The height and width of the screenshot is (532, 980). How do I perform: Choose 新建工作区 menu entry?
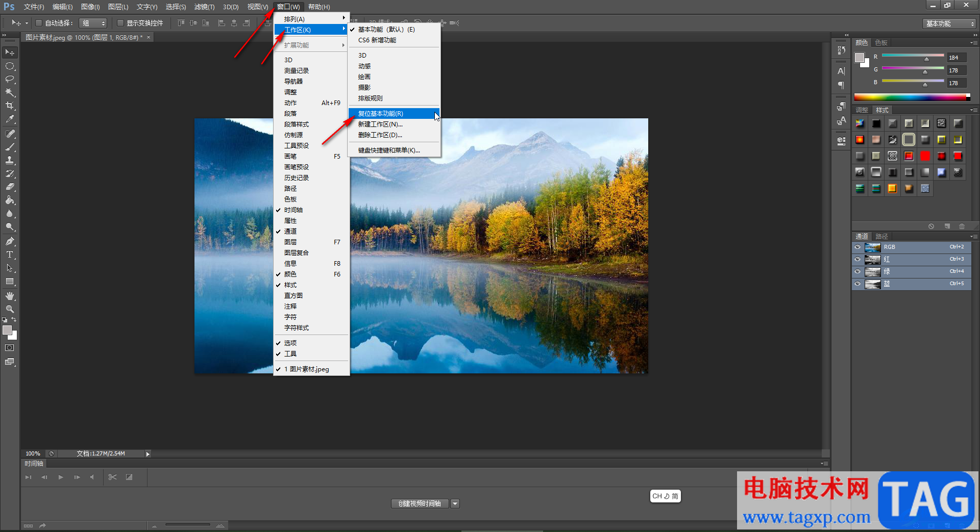coord(394,124)
